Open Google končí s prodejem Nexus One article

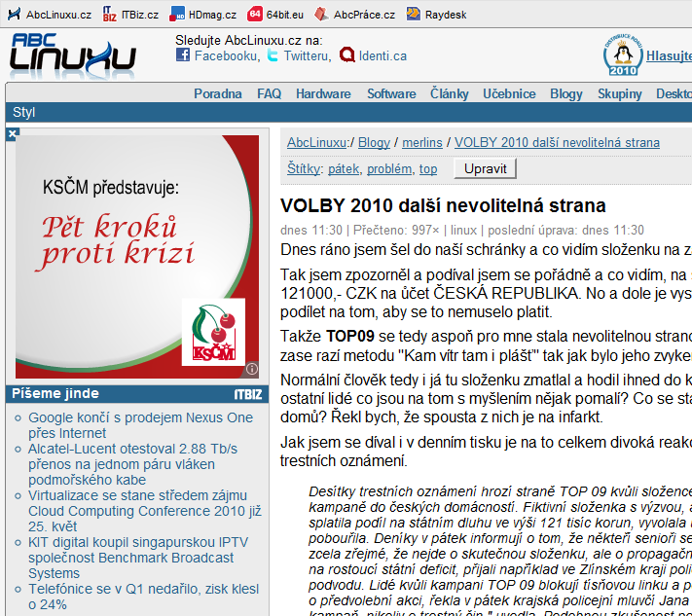coord(140,425)
